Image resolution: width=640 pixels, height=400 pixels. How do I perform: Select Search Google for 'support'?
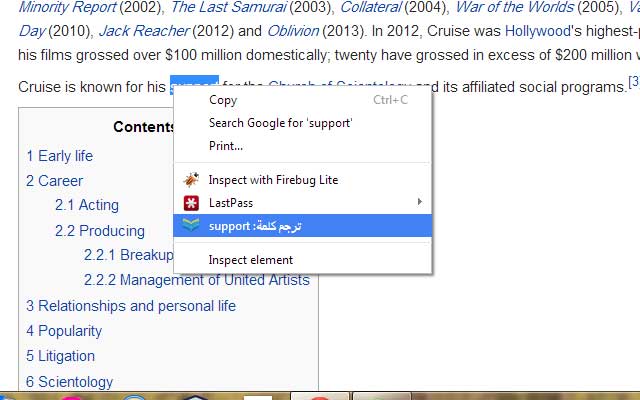[x=280, y=123]
